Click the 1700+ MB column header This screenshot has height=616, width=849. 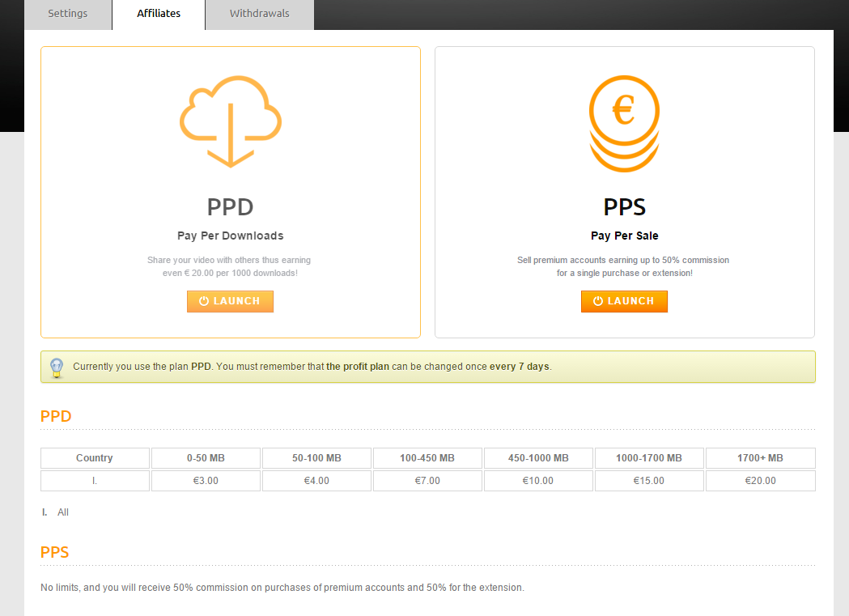point(760,458)
